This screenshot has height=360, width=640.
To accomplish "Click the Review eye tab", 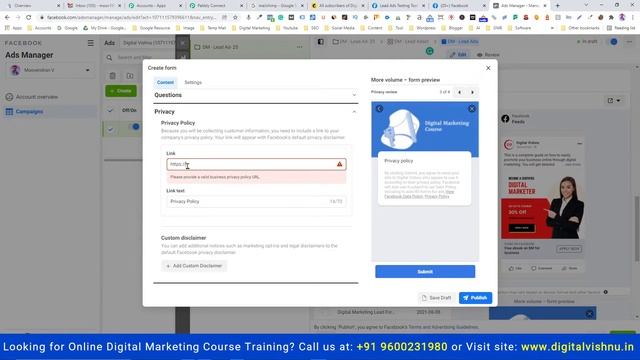I will point(488,55).
